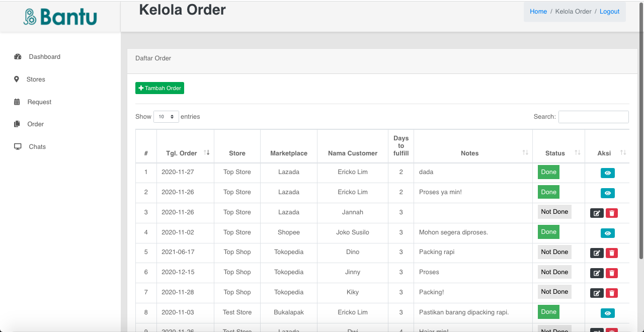This screenshot has height=332, width=644.
Task: Click into the Search input field
Action: pyautogui.click(x=593, y=117)
